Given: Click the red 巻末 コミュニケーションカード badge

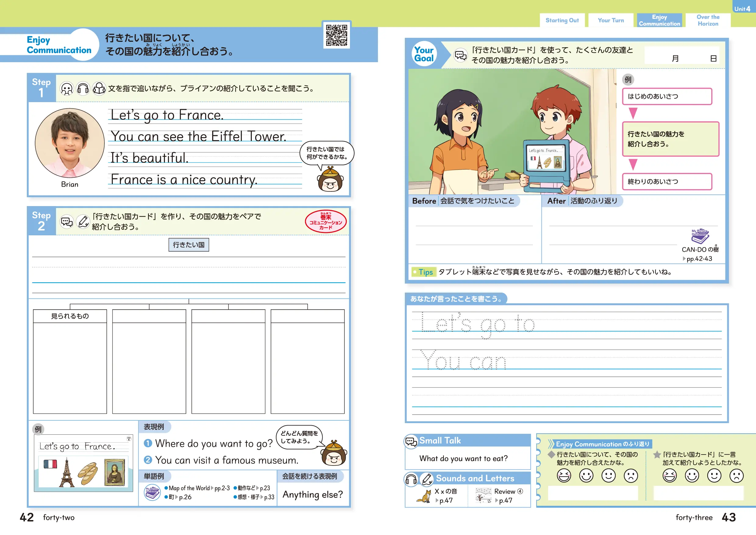Looking at the screenshot, I should (326, 221).
